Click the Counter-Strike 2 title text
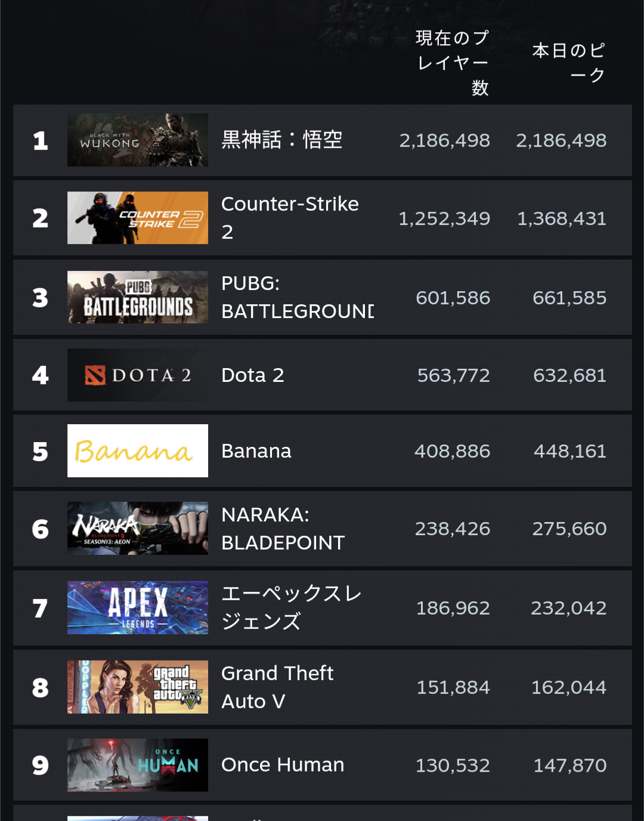 tap(290, 218)
